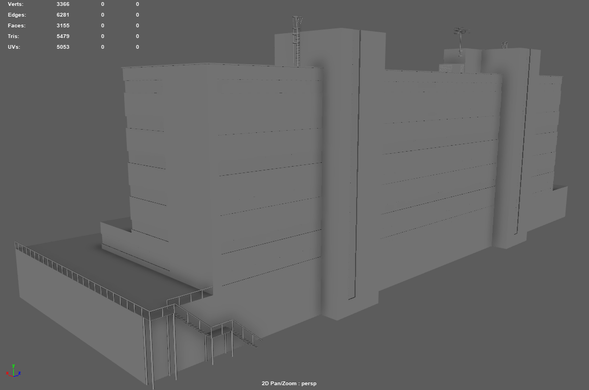Select the antenna mast on the left tower
The image size is (589, 390).
(x=297, y=41)
